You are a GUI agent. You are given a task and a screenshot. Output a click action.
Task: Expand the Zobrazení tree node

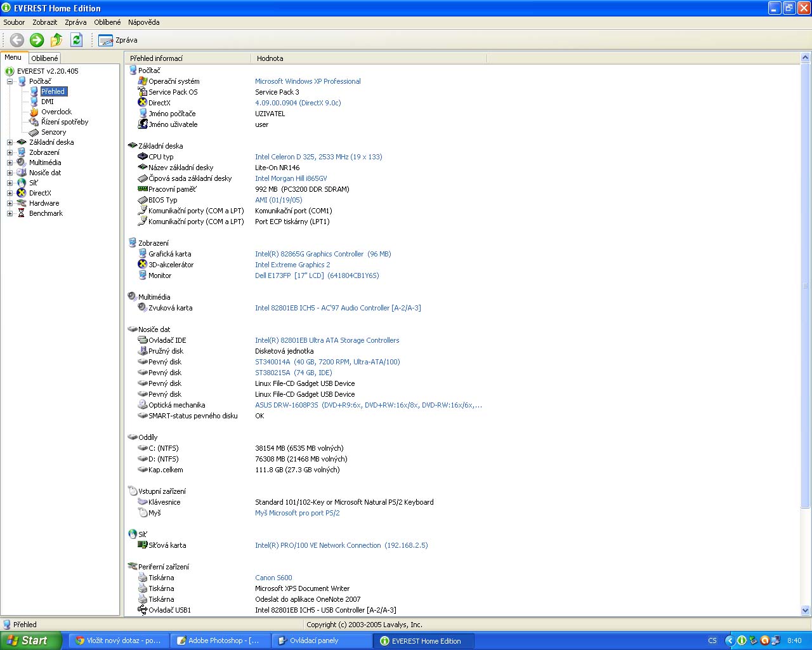pyautogui.click(x=10, y=152)
